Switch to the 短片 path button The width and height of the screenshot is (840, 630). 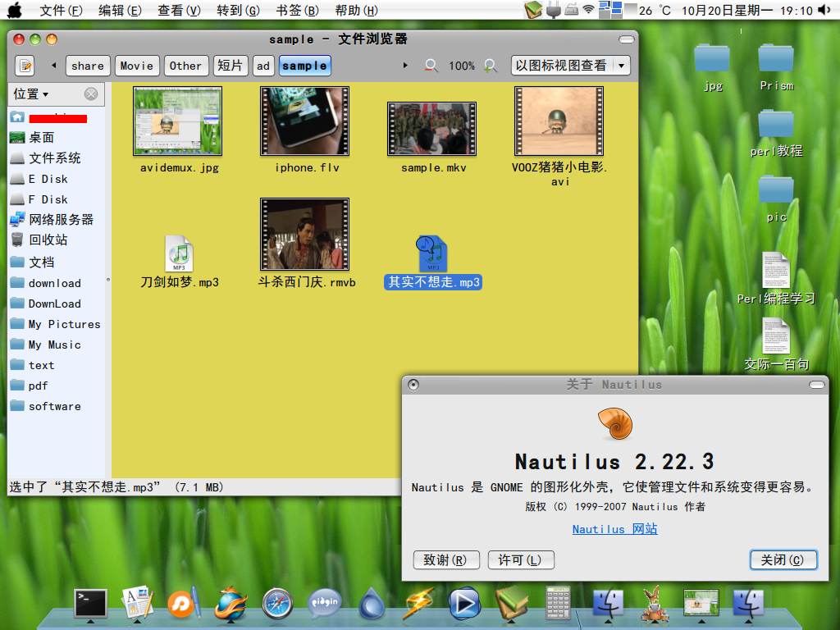point(231,66)
